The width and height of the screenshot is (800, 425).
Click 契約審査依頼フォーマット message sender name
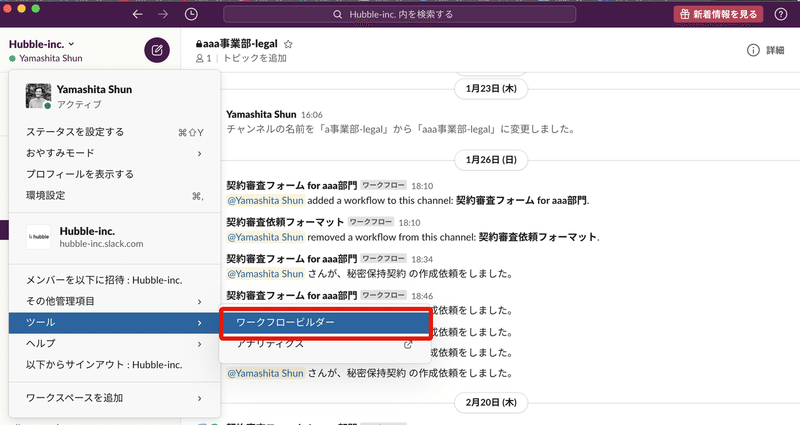click(x=285, y=222)
